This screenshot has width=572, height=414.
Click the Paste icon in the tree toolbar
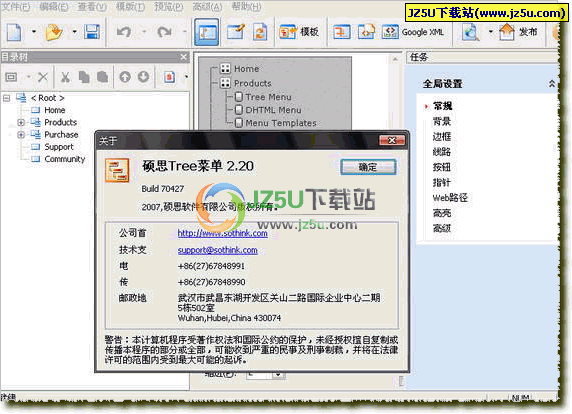(x=103, y=77)
